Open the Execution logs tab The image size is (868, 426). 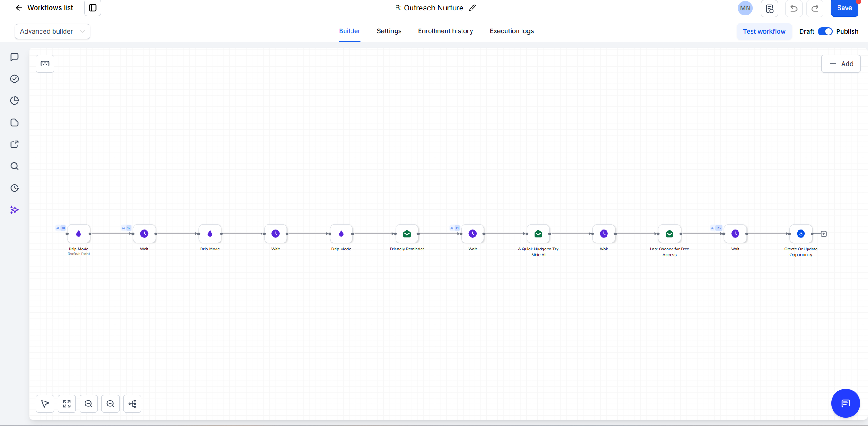coord(512,31)
